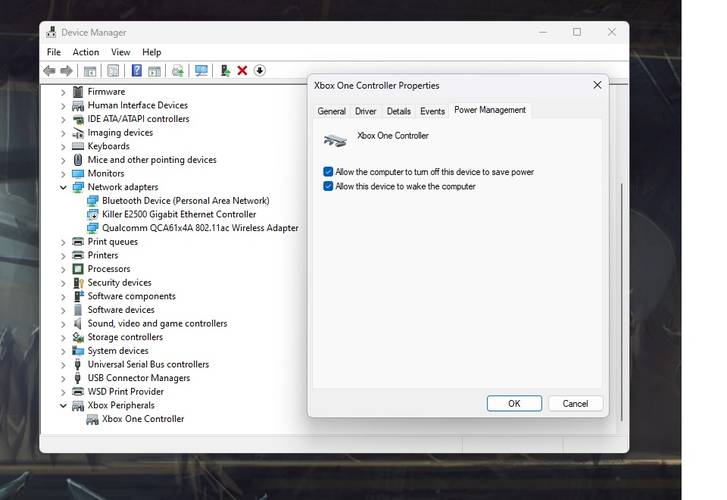Open the View menu
This screenshot has height=500, width=727.
pyautogui.click(x=121, y=52)
